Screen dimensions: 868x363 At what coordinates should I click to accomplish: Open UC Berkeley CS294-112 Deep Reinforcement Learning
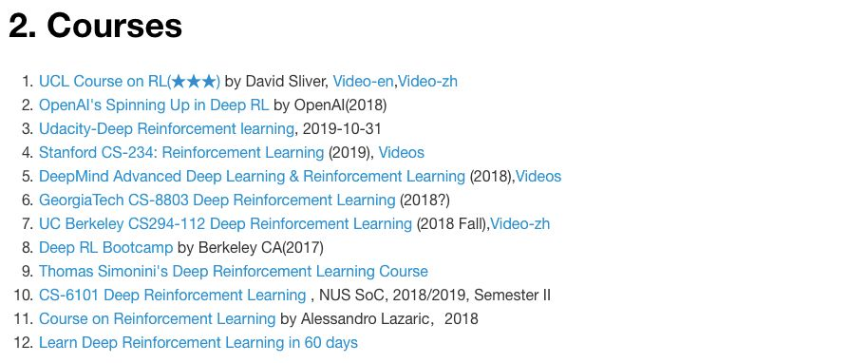[225, 224]
